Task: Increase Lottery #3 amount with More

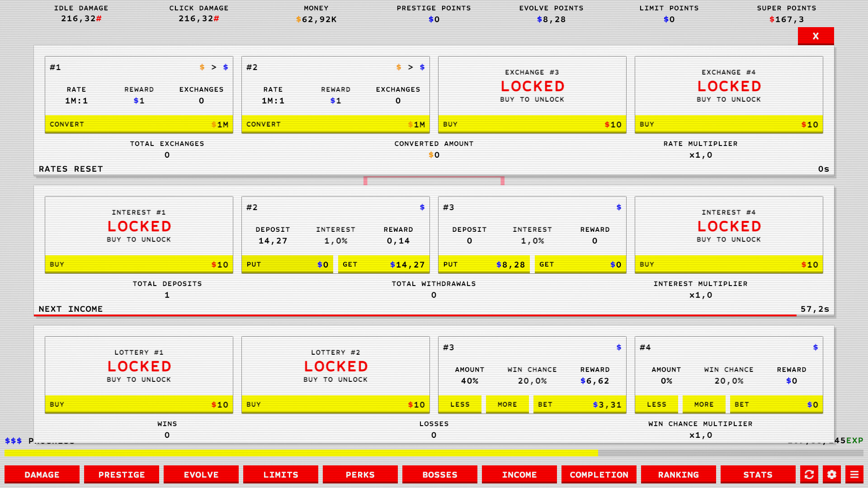Action: (507, 404)
